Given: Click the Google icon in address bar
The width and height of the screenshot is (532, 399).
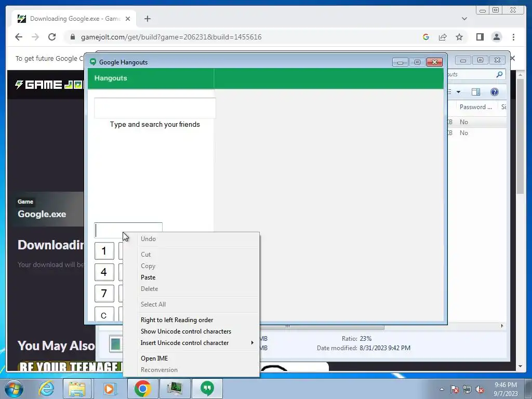Looking at the screenshot, I should pyautogui.click(x=426, y=37).
